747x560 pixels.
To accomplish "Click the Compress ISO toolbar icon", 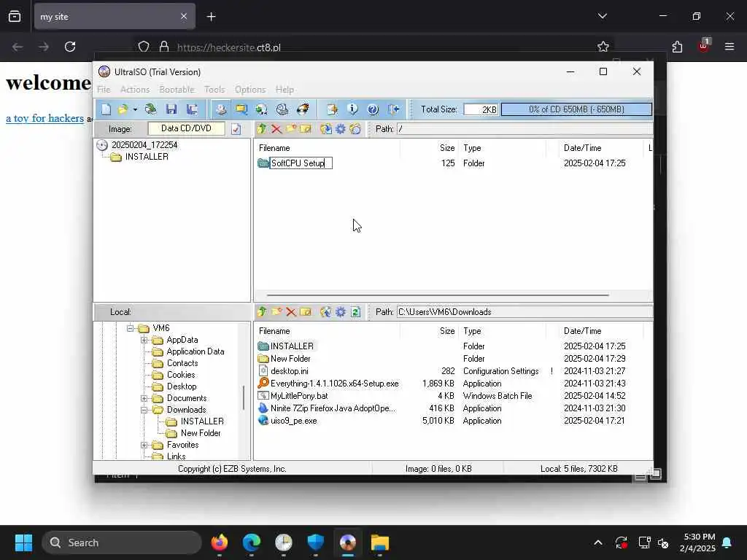I will click(x=241, y=109).
